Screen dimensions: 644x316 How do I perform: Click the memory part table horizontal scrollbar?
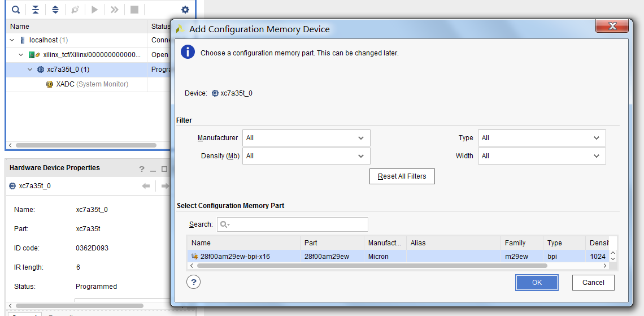(395, 265)
